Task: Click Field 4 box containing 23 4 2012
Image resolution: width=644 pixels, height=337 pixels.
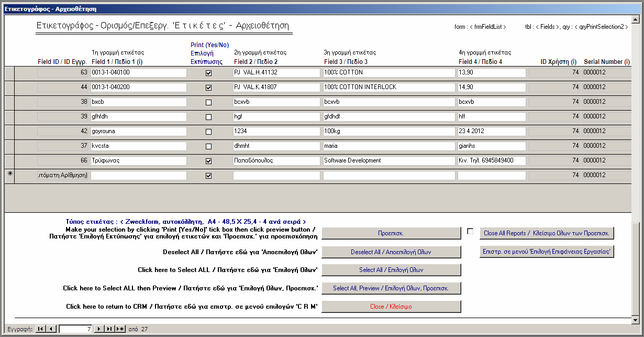Action: pos(492,132)
